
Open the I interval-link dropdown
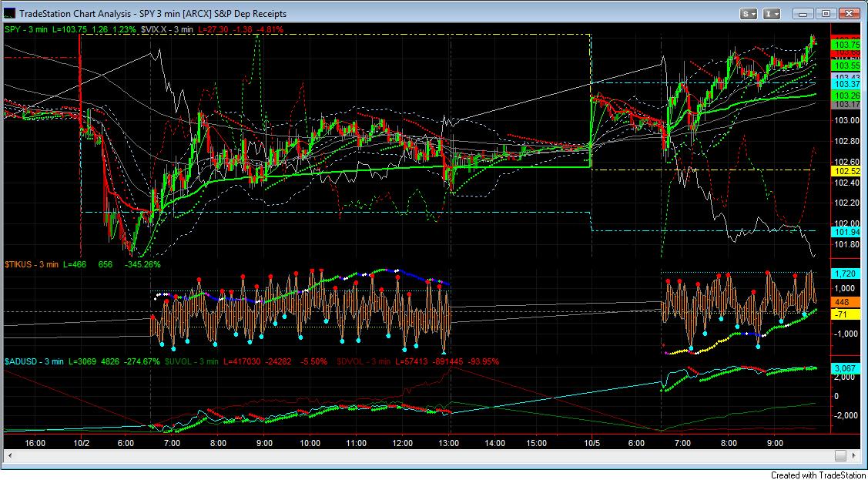[x=772, y=13]
